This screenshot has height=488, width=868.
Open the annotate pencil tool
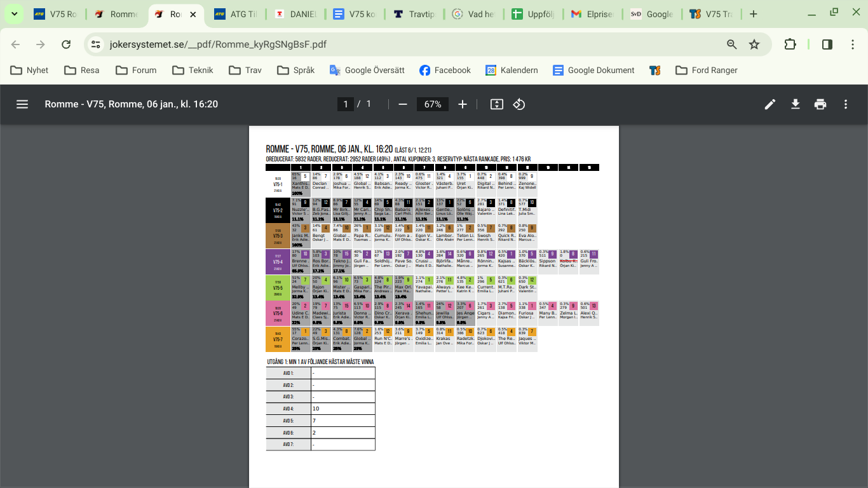[770, 104]
